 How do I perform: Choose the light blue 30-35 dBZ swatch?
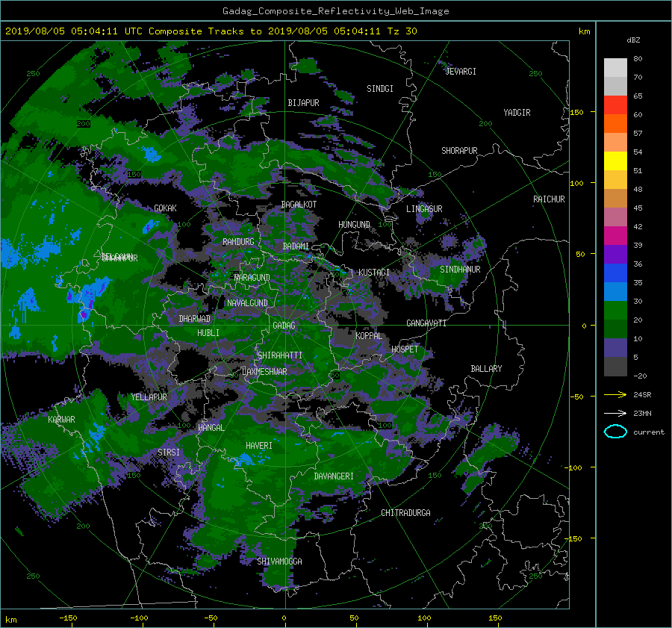tap(615, 292)
